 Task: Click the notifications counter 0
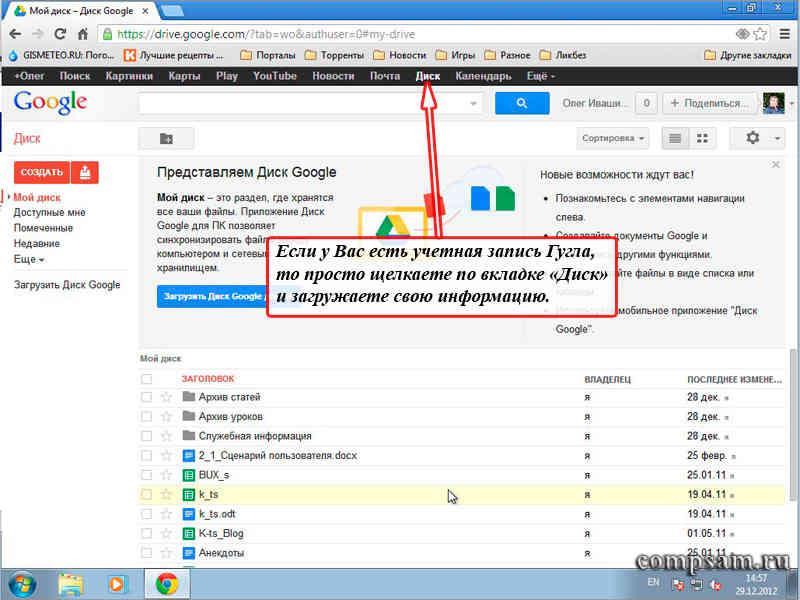coord(646,103)
